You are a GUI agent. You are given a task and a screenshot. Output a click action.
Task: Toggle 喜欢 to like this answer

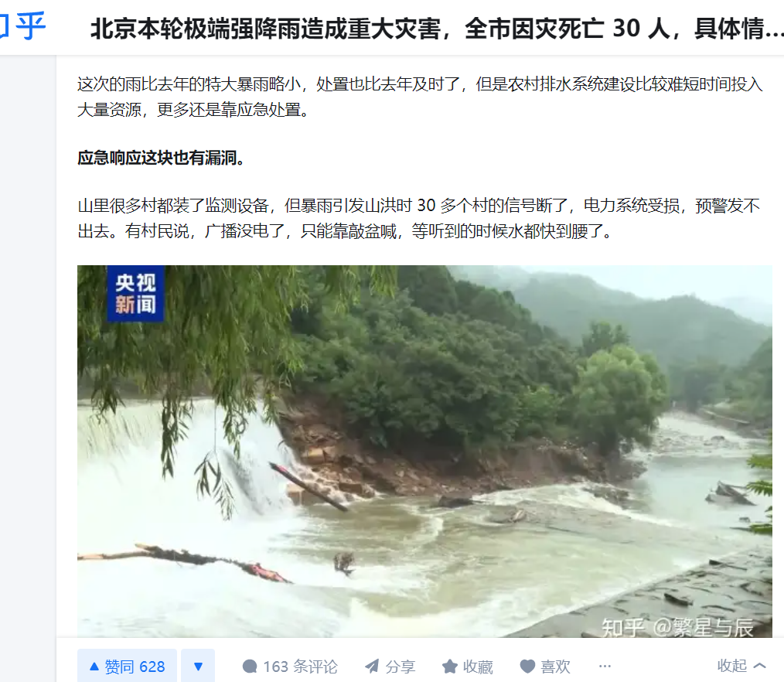[x=545, y=666]
